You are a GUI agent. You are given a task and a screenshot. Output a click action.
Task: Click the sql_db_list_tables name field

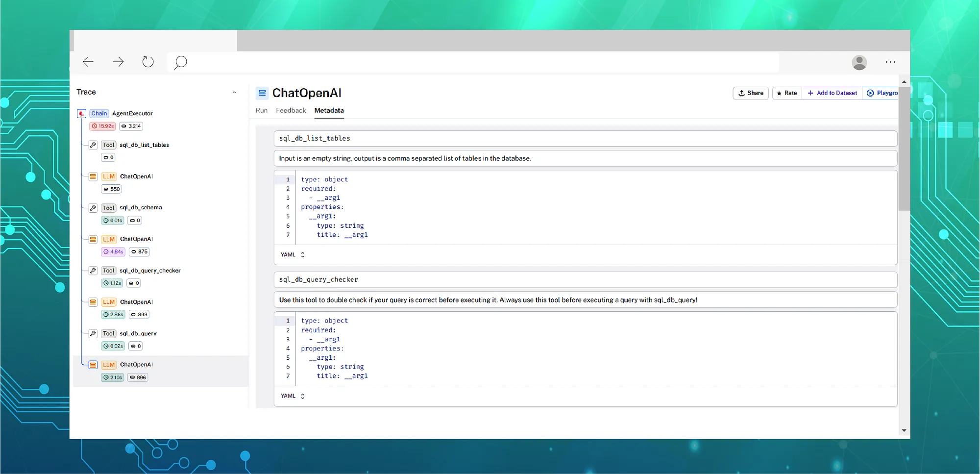(x=585, y=138)
